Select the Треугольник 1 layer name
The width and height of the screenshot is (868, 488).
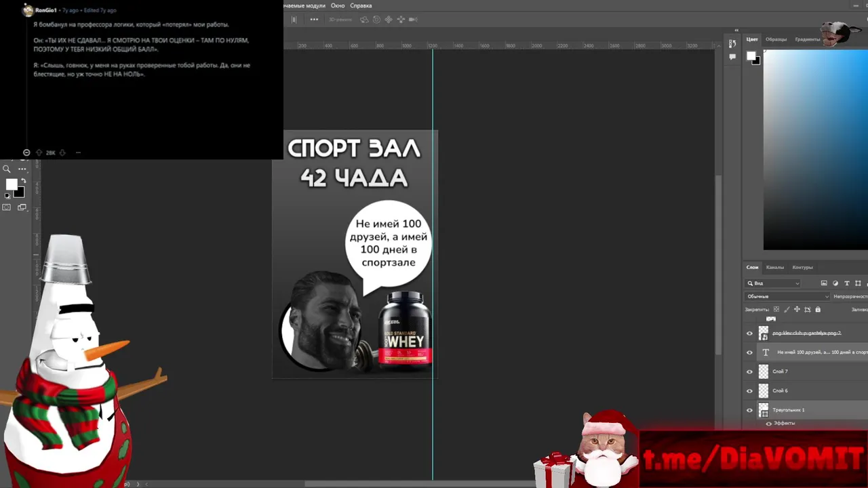pos(789,410)
